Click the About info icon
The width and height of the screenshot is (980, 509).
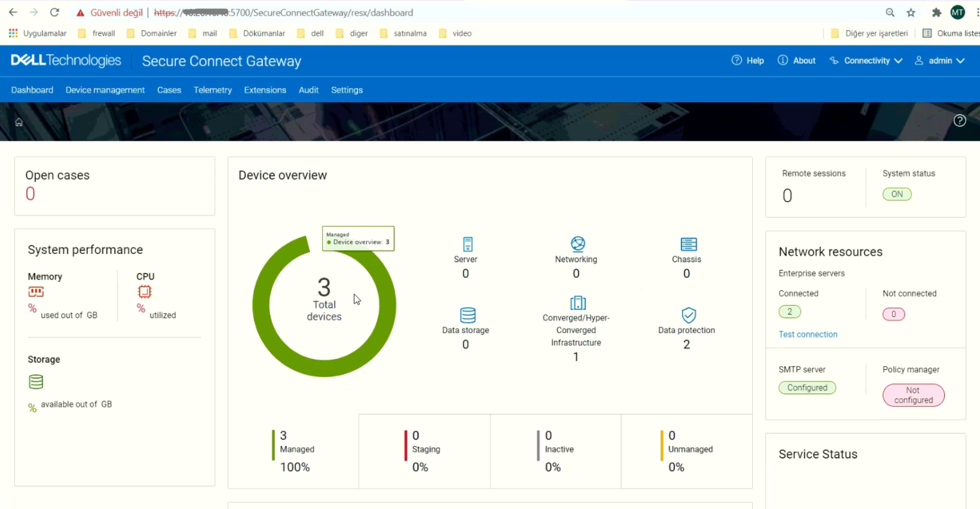coord(783,60)
